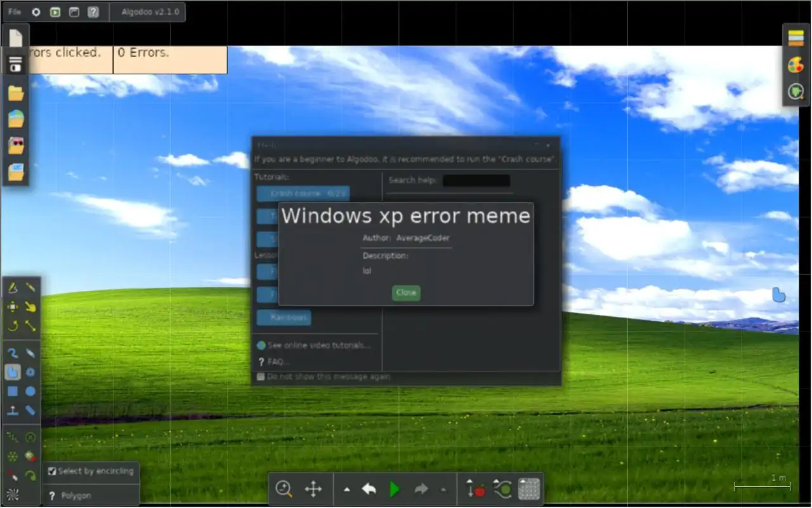The width and height of the screenshot is (812, 508).
Task: Click icon below the blank page icon
Action: 16,64
